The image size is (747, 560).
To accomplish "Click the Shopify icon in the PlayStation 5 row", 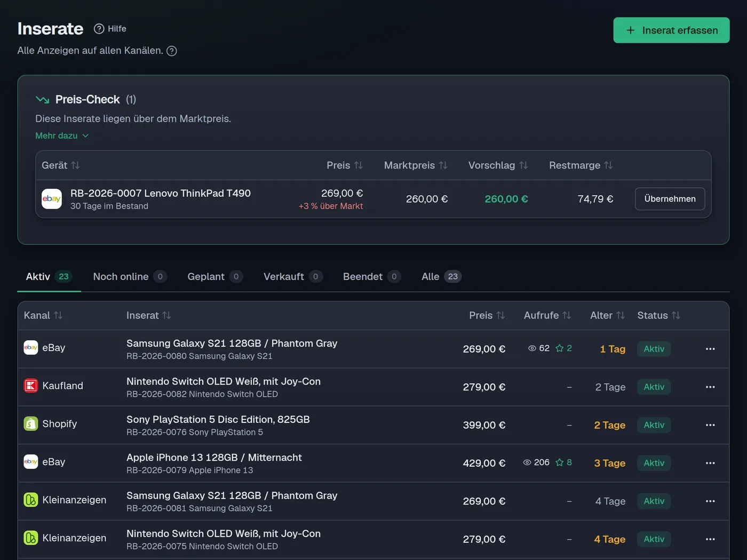I will click(x=31, y=424).
